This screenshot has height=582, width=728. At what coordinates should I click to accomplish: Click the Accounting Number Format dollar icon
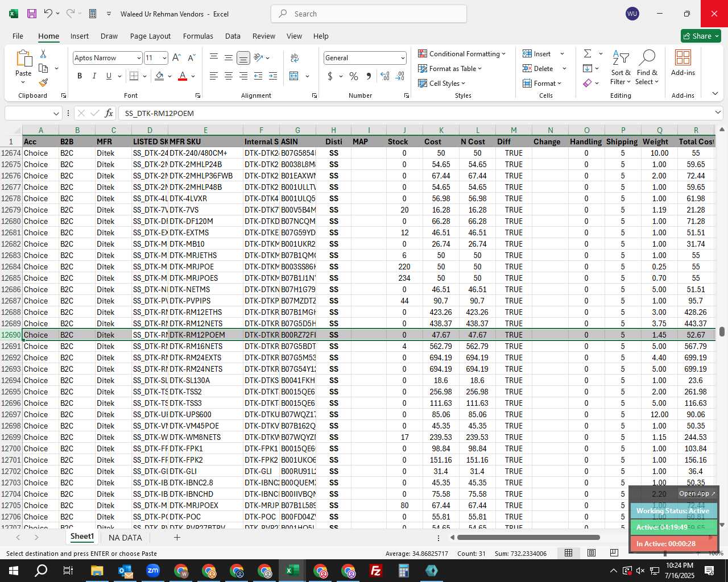click(x=330, y=76)
